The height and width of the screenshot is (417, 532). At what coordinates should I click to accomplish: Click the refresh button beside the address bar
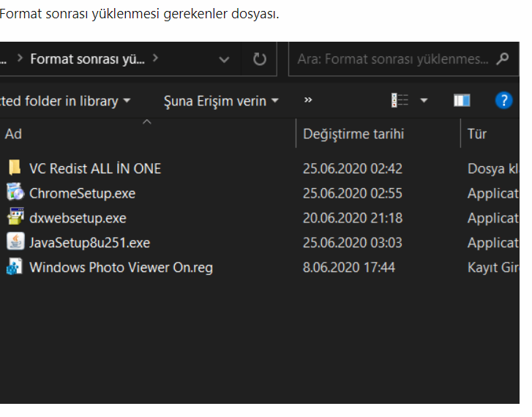(260, 59)
